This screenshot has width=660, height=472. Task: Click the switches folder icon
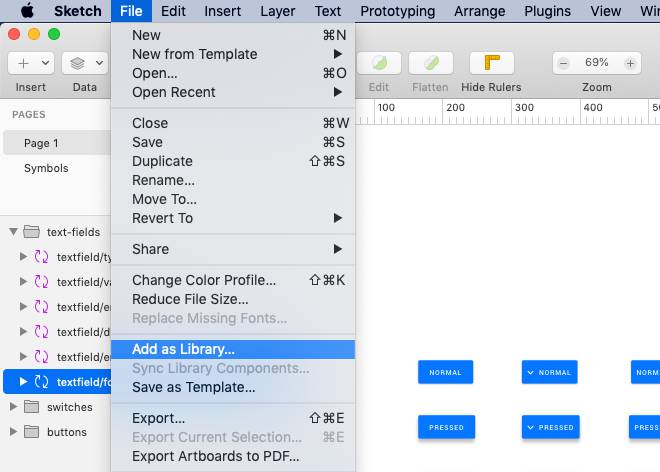click(31, 407)
